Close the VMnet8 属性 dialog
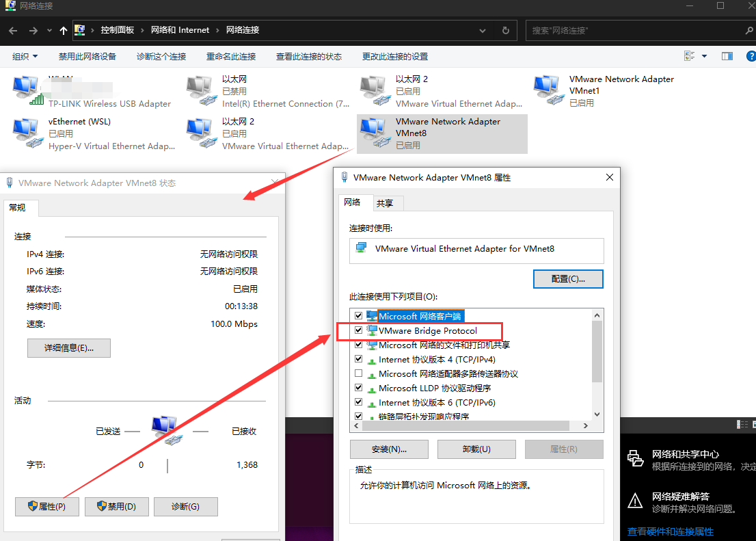Image resolution: width=756 pixels, height=541 pixels. (610, 178)
